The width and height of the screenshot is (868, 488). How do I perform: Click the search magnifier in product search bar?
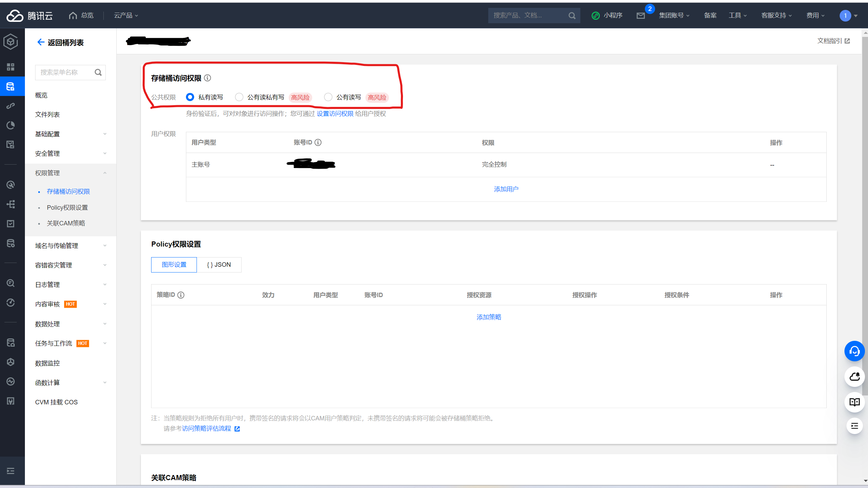coord(572,15)
